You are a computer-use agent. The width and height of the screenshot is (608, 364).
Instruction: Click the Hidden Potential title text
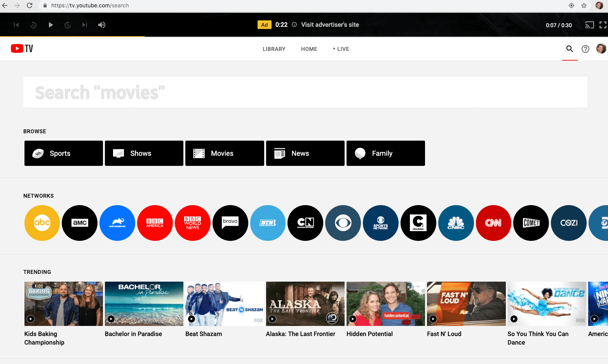[x=369, y=334]
